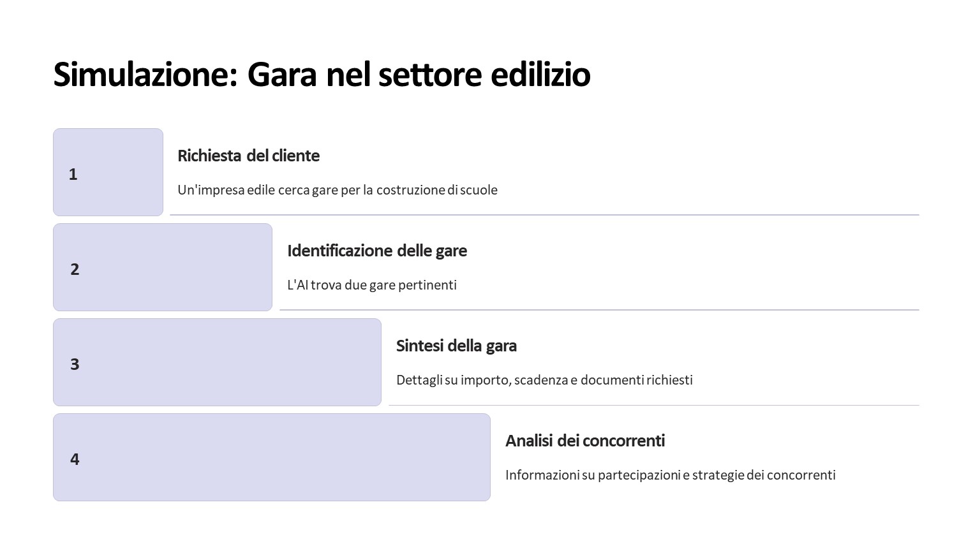
Task: Select the step 1 purple box
Action: click(108, 172)
